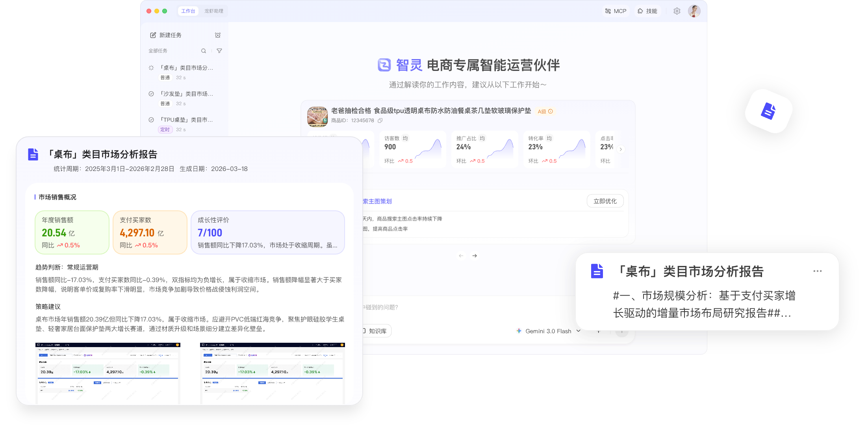Open the product thumbnail of the TPU 桌垫

click(317, 117)
